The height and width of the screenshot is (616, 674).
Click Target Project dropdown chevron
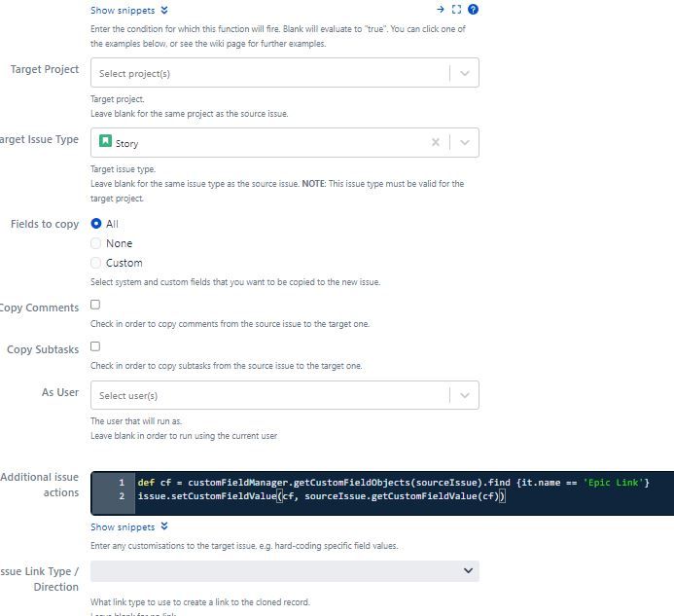coord(465,73)
